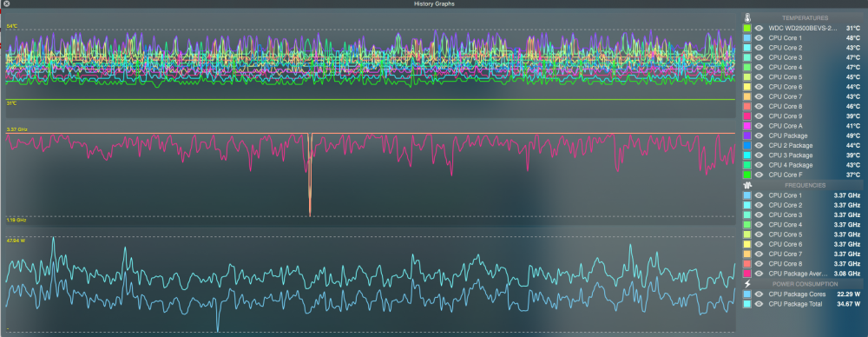Toggle visibility of CPU Core 2 temperature
868x337 pixels.
[x=759, y=48]
